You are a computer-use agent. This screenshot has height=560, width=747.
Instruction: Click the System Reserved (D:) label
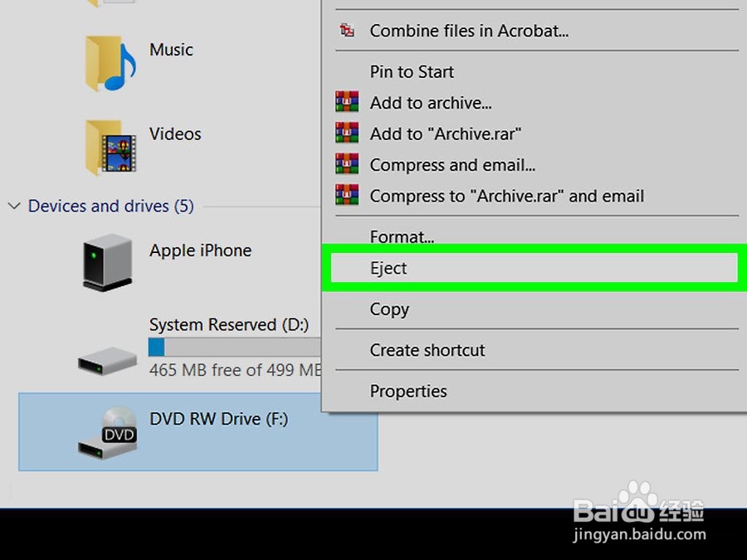[x=229, y=324]
